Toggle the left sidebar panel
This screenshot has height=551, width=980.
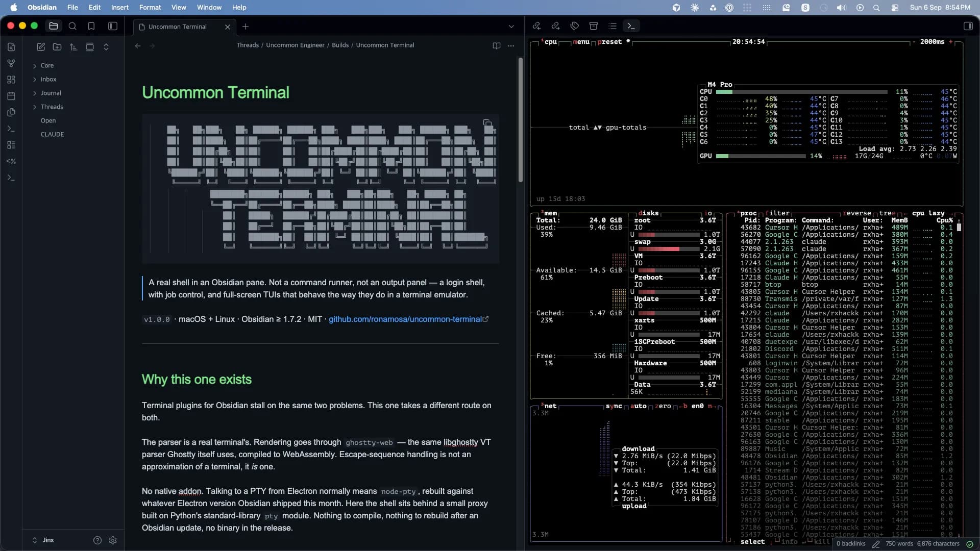pos(113,26)
